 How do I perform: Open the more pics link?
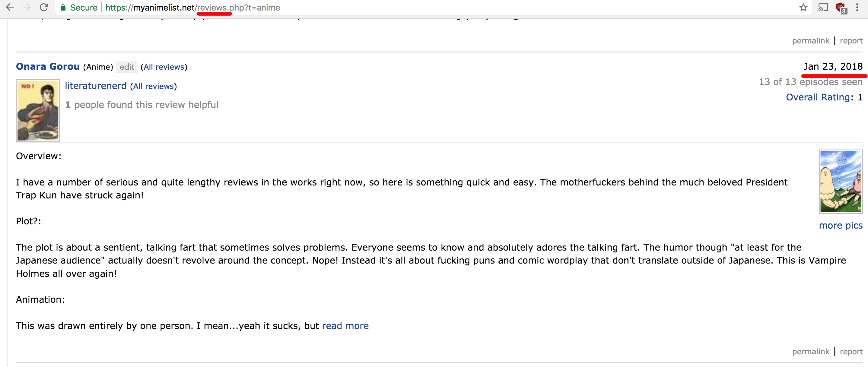[841, 225]
